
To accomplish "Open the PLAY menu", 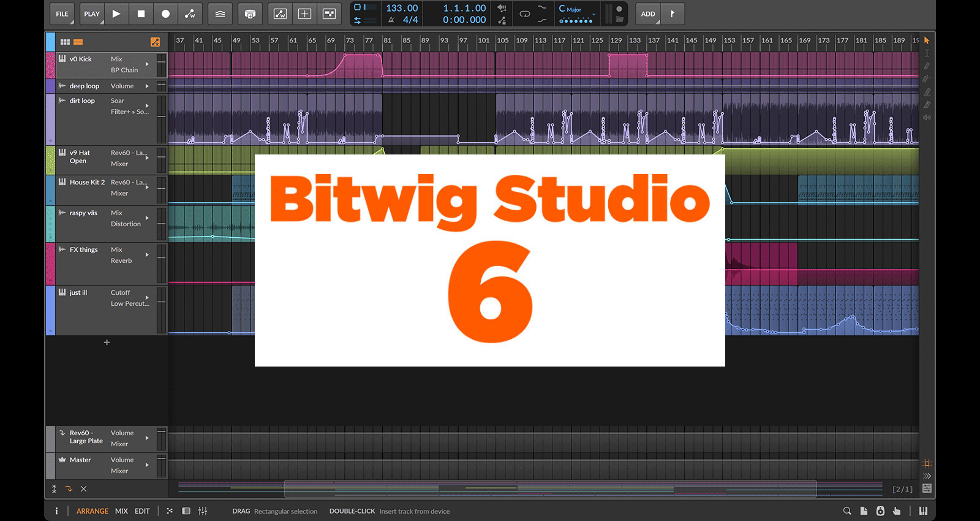I will pyautogui.click(x=92, y=13).
